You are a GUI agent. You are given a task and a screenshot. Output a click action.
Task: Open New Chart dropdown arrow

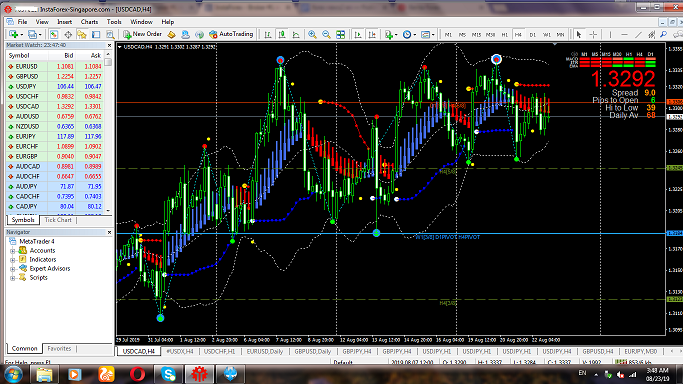21,34
